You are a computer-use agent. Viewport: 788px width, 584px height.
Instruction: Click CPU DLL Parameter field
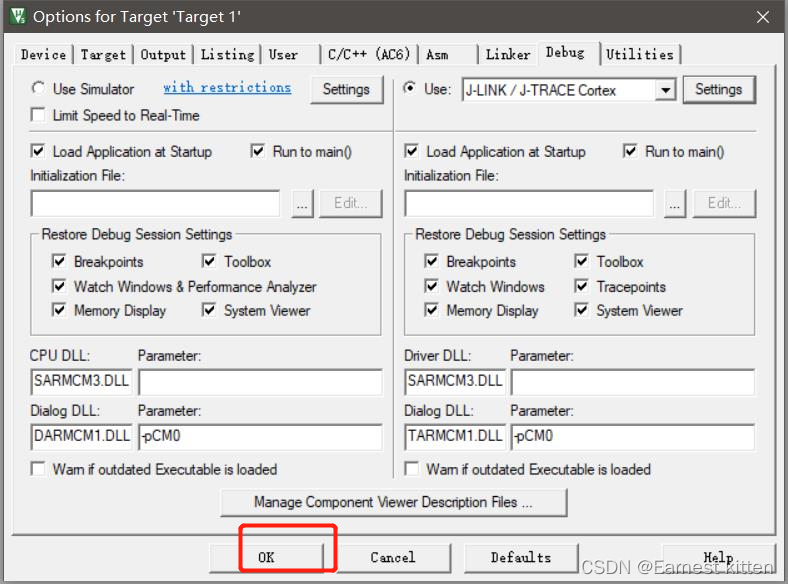pyautogui.click(x=260, y=382)
